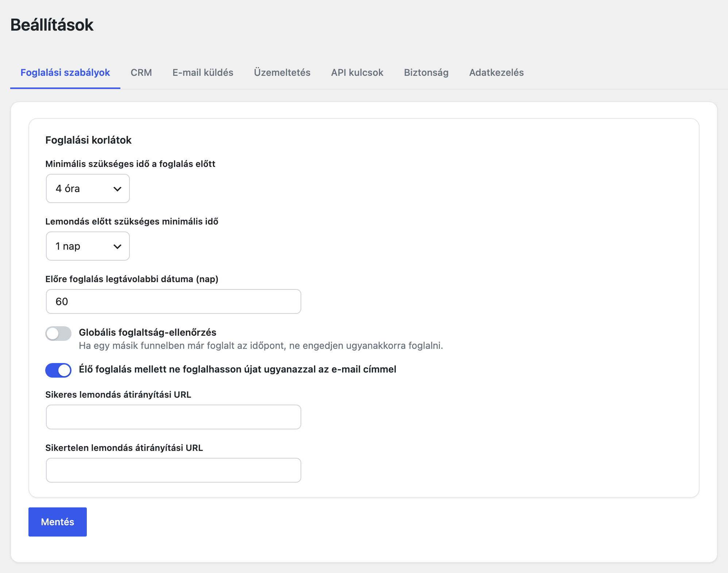This screenshot has width=728, height=573.
Task: Click the 'Ha egy másik funnelben' description text
Action: (x=261, y=346)
